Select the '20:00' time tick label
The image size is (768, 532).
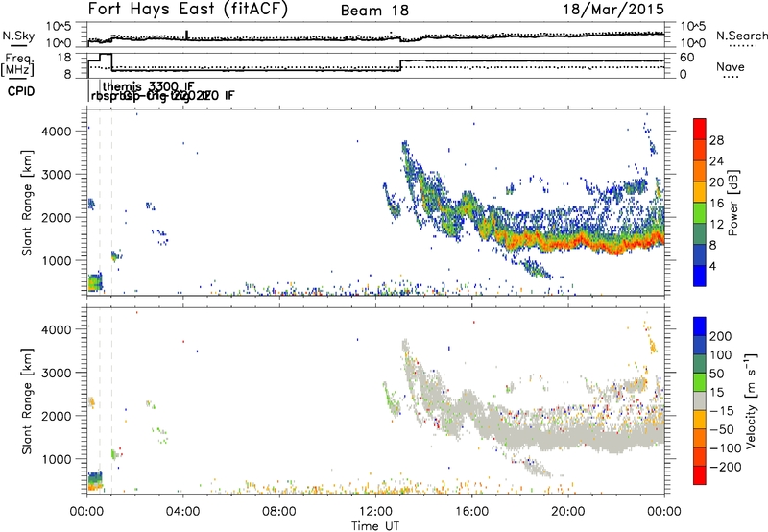coord(567,512)
